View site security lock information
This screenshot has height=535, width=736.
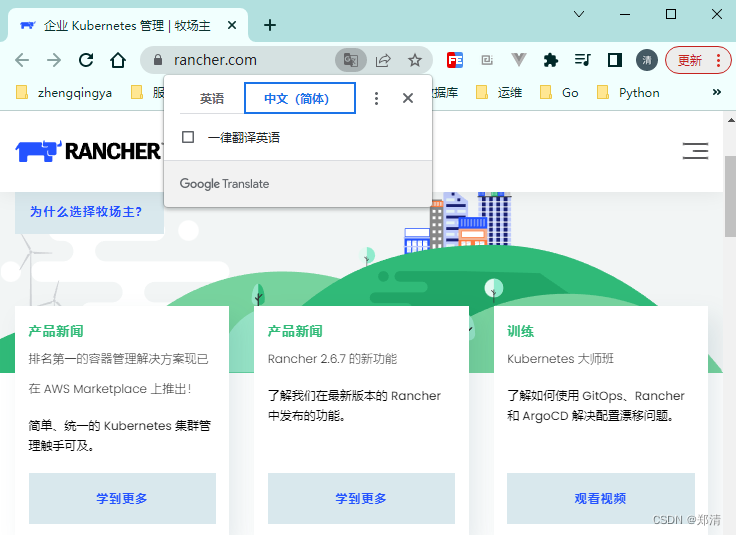click(x=158, y=60)
